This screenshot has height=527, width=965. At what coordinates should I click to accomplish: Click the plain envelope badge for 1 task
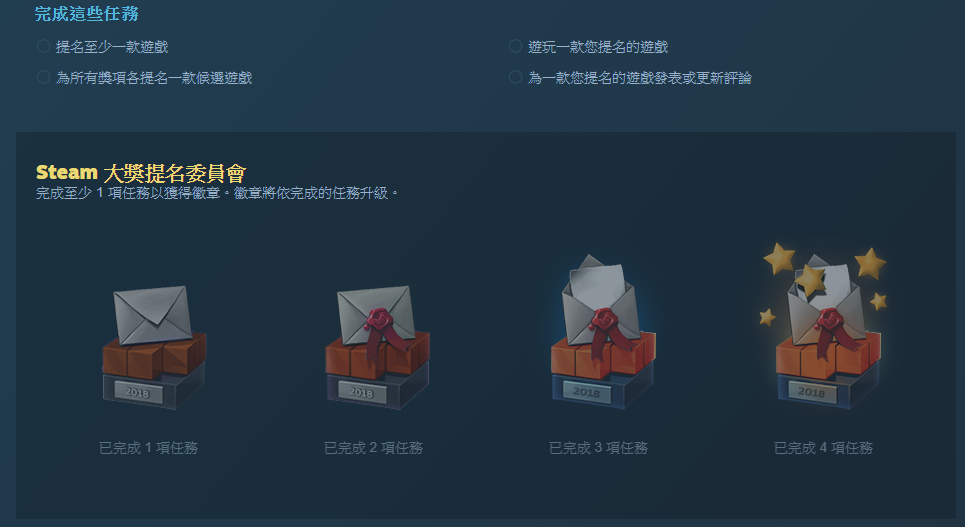click(x=154, y=347)
